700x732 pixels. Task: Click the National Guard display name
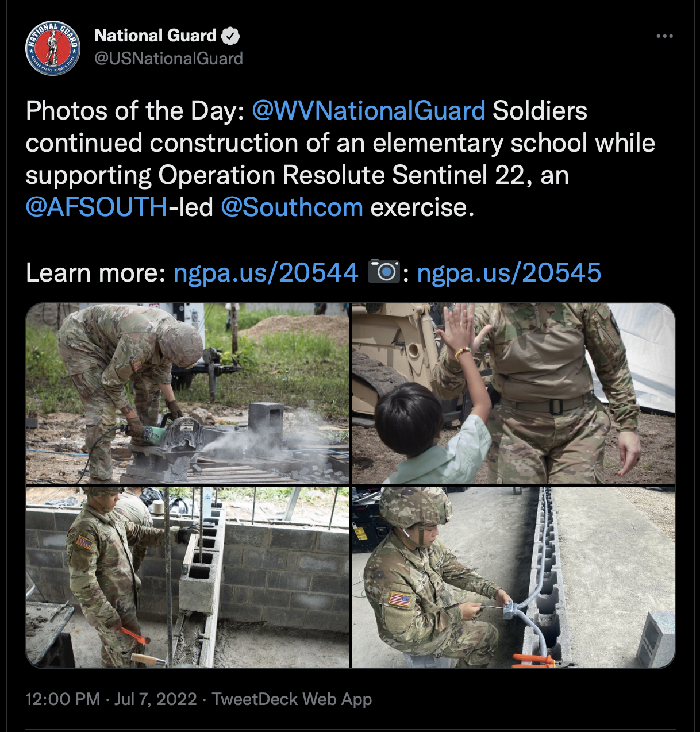(x=155, y=36)
